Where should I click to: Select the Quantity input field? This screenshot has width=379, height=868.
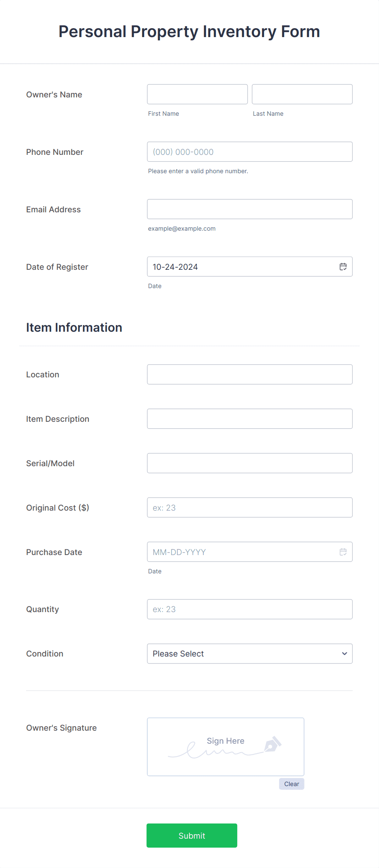pyautogui.click(x=249, y=609)
